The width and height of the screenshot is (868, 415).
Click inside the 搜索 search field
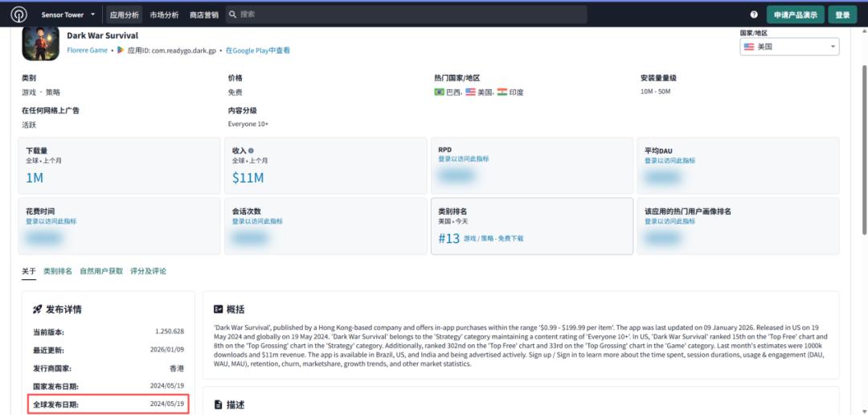click(402, 14)
